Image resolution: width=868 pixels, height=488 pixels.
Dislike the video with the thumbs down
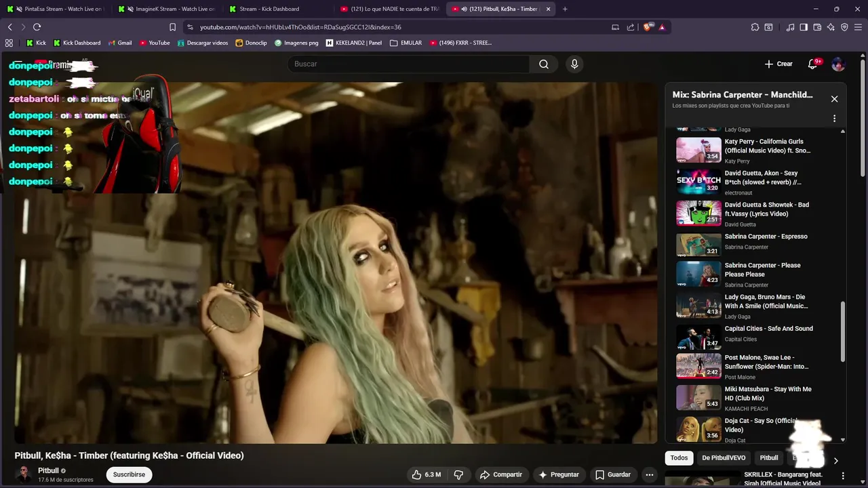[458, 474]
